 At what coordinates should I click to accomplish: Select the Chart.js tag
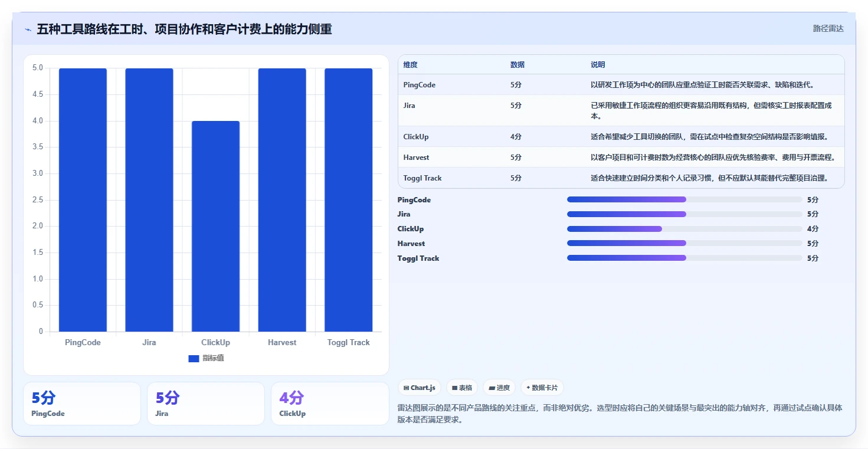click(420, 388)
